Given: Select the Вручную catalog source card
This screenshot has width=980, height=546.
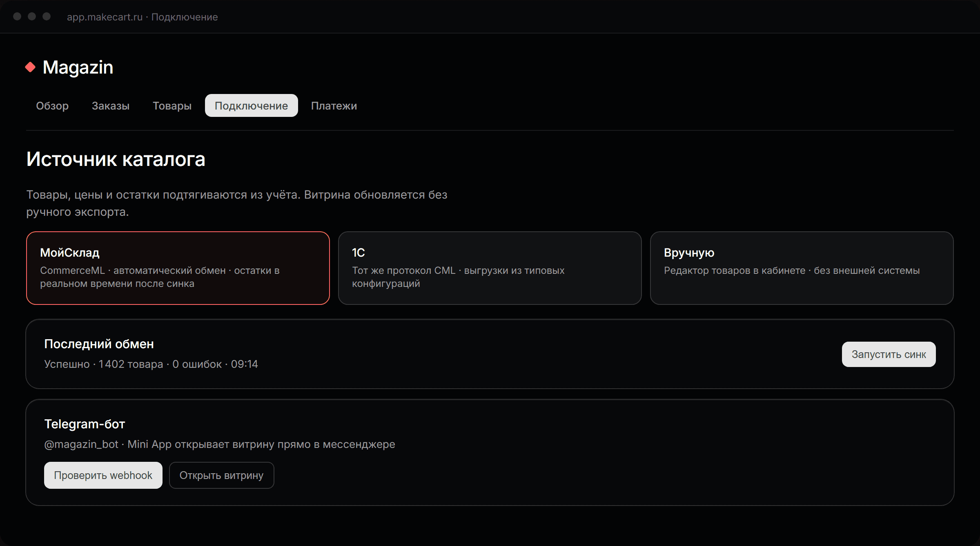Looking at the screenshot, I should pyautogui.click(x=802, y=268).
